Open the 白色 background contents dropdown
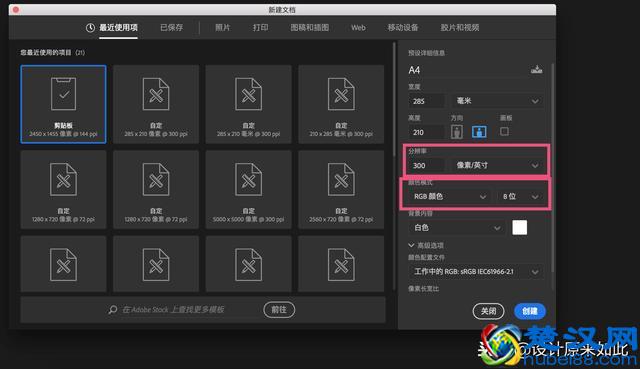The height and width of the screenshot is (369, 640). (x=457, y=227)
